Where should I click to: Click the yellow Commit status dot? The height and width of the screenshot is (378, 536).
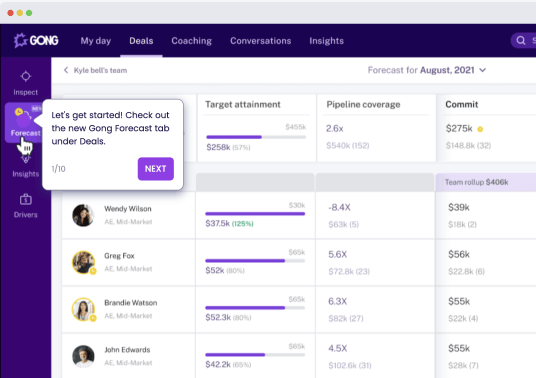[480, 129]
